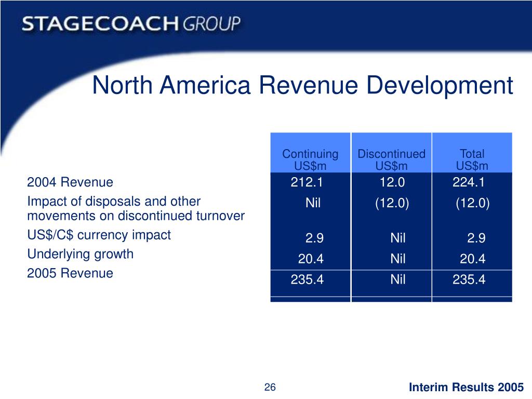532x399 pixels.
Task: Select the US$/C$ currency impact label
Action: tap(99, 235)
